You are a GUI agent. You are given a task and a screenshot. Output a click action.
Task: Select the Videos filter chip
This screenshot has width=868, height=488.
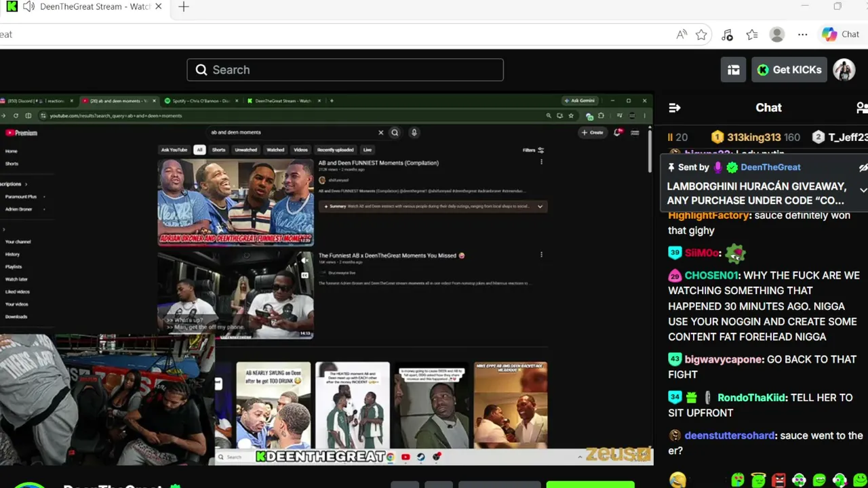click(300, 150)
